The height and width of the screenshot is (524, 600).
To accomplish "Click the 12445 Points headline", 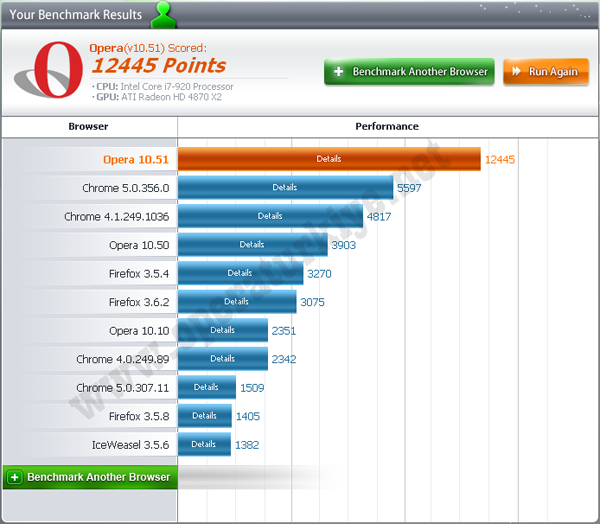I will click(x=159, y=65).
